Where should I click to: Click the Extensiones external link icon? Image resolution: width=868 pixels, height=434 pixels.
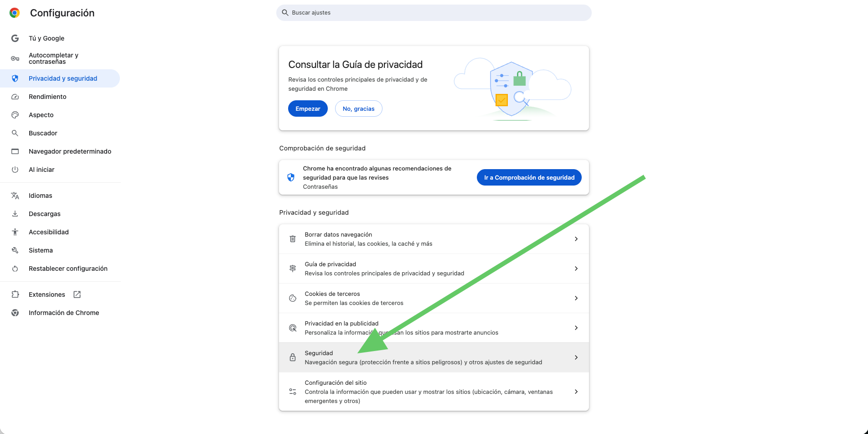click(77, 294)
